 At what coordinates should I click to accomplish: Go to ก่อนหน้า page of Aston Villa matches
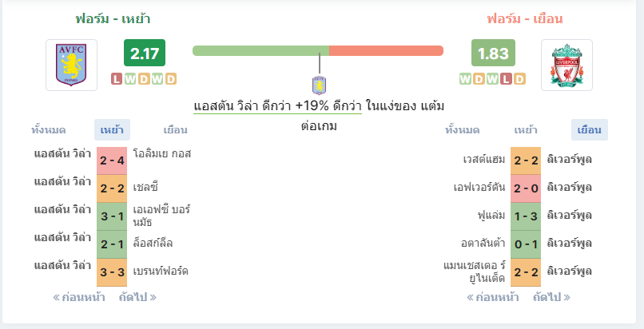(x=79, y=297)
